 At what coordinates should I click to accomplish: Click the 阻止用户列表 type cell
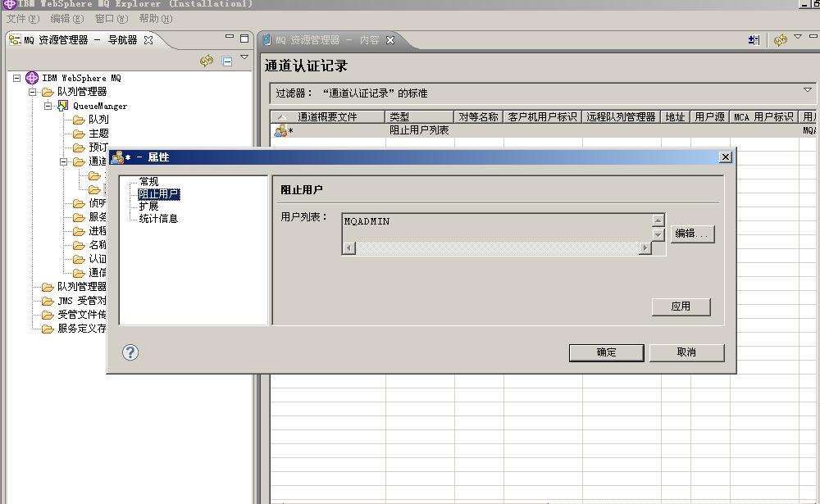[419, 130]
